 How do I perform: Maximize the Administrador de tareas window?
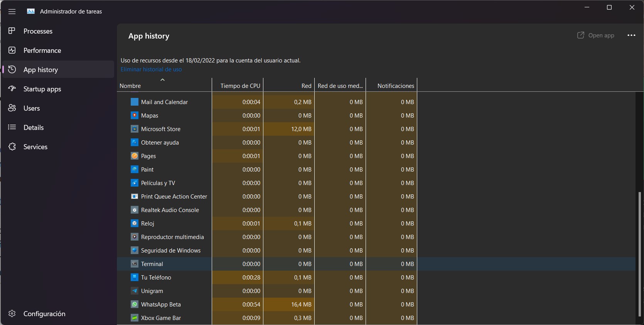(x=609, y=7)
